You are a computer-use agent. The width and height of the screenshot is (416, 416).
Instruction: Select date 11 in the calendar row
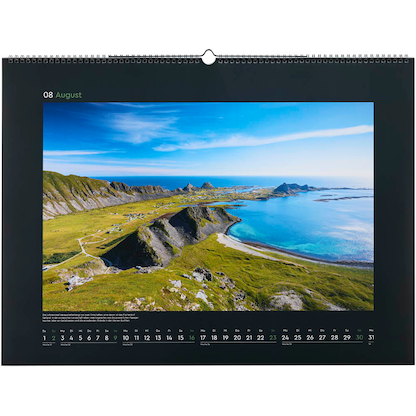[x=137, y=338]
